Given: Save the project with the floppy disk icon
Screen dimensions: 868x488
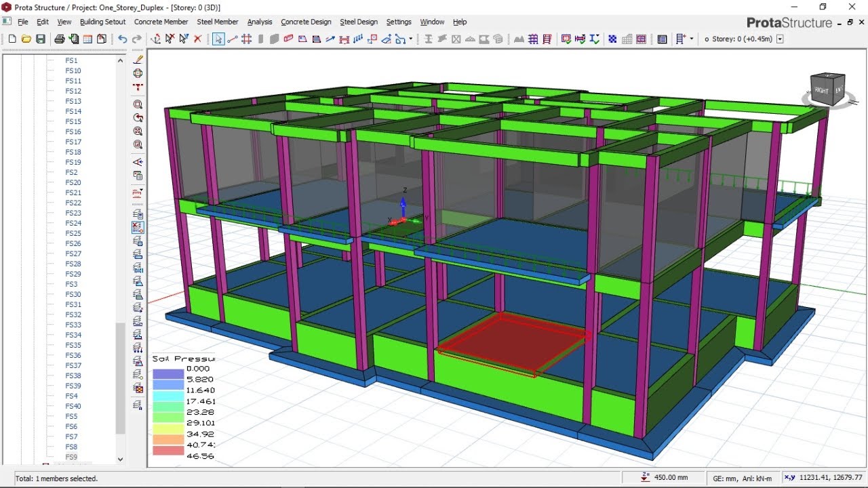Looking at the screenshot, I should [x=41, y=39].
